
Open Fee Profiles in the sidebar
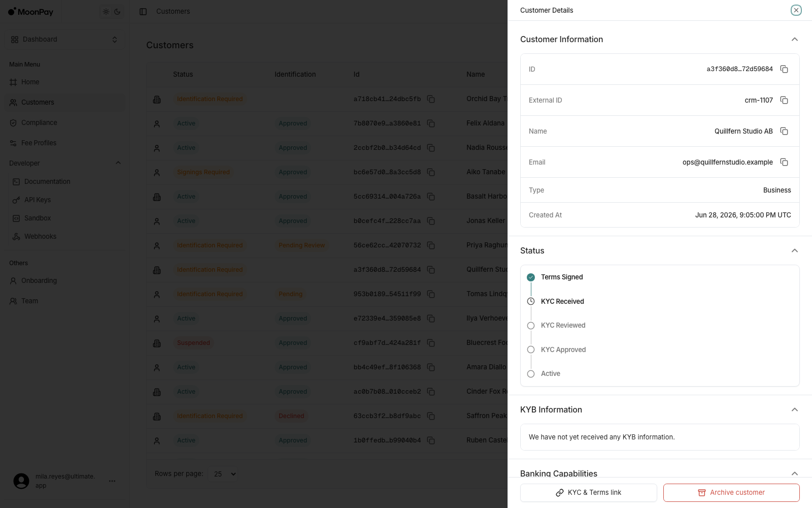pos(64,143)
